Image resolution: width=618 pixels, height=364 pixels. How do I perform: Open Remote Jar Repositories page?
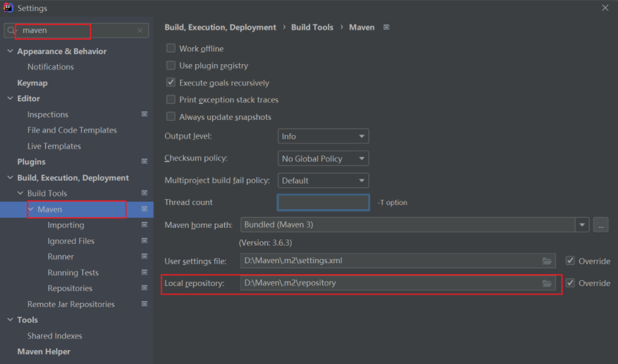point(71,304)
